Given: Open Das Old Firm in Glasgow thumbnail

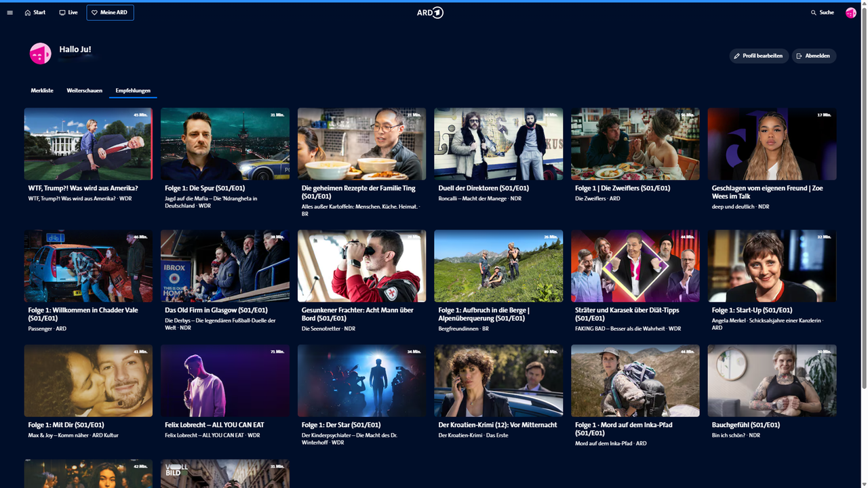Looking at the screenshot, I should click(225, 266).
